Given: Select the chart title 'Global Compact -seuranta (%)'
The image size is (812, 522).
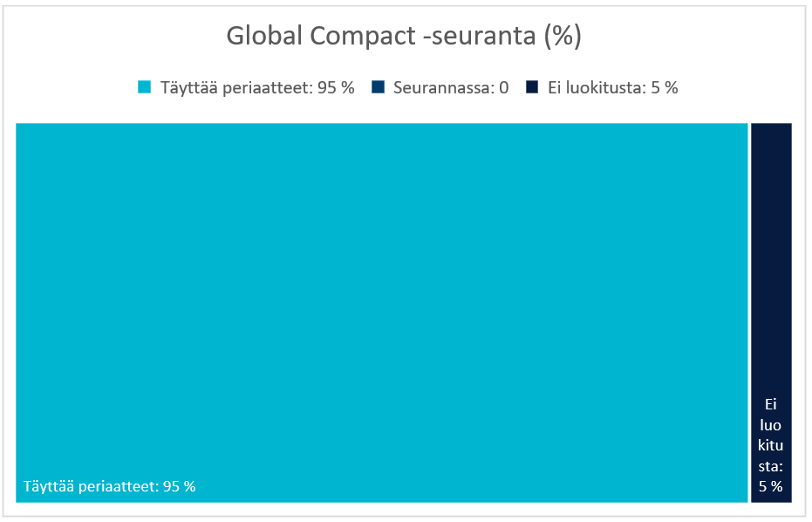Looking at the screenshot, I should pyautogui.click(x=403, y=37).
